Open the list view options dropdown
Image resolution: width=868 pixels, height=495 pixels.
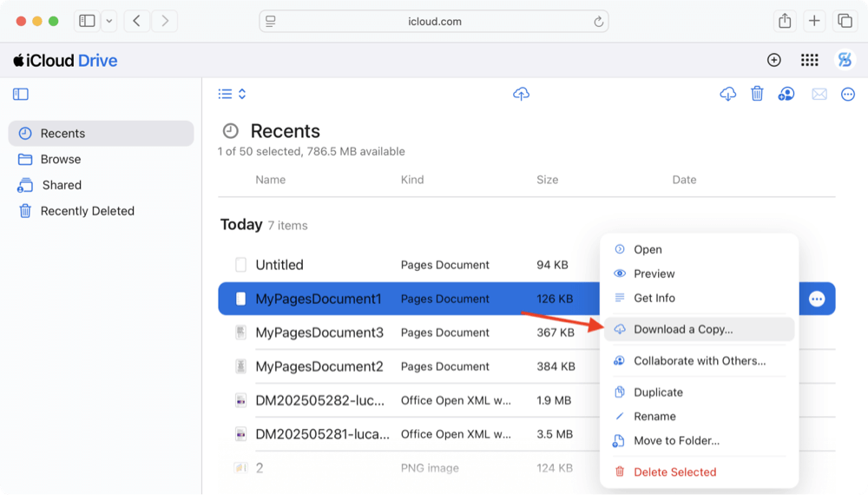click(232, 94)
